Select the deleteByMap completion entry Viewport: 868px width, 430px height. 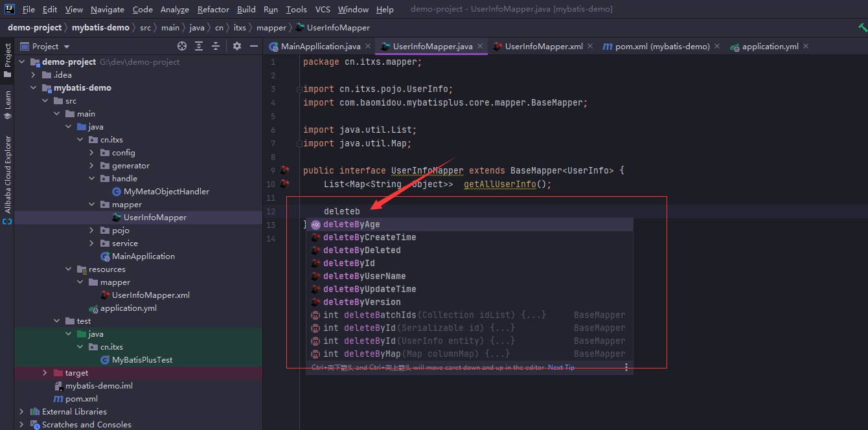point(470,354)
